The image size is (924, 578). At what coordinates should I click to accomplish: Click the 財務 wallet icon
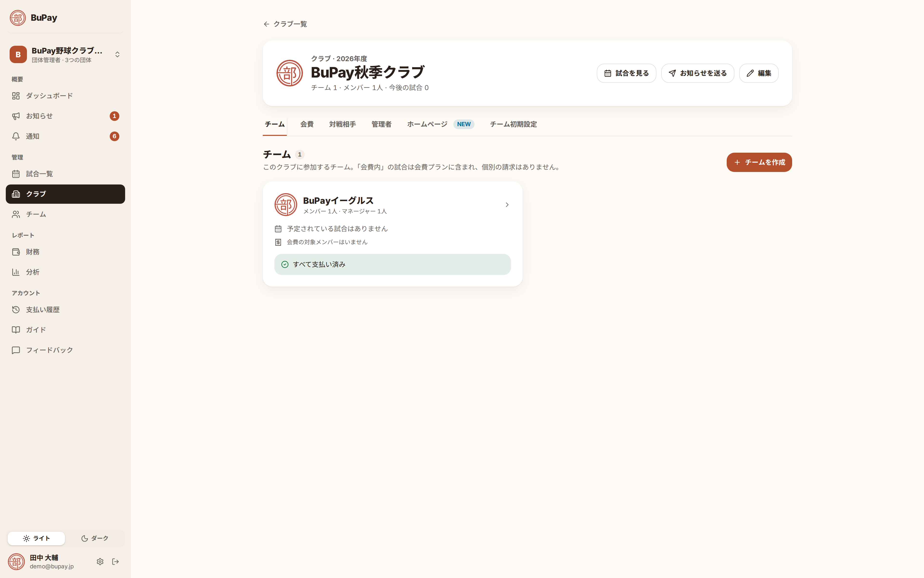(x=16, y=252)
